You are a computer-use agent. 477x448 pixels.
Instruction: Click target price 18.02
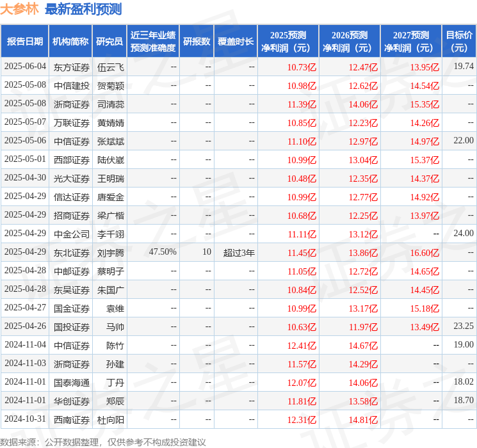click(464, 381)
